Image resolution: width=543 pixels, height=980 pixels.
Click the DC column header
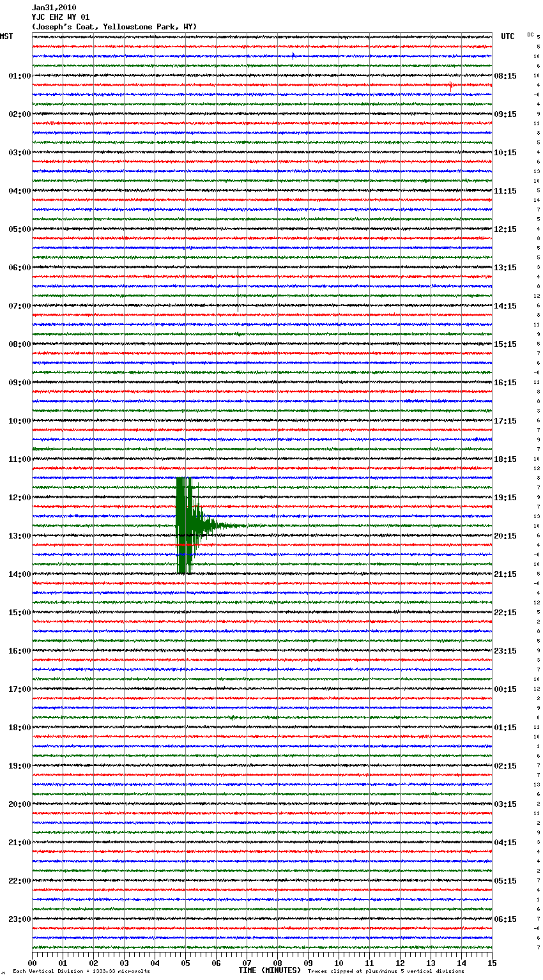[x=530, y=34]
